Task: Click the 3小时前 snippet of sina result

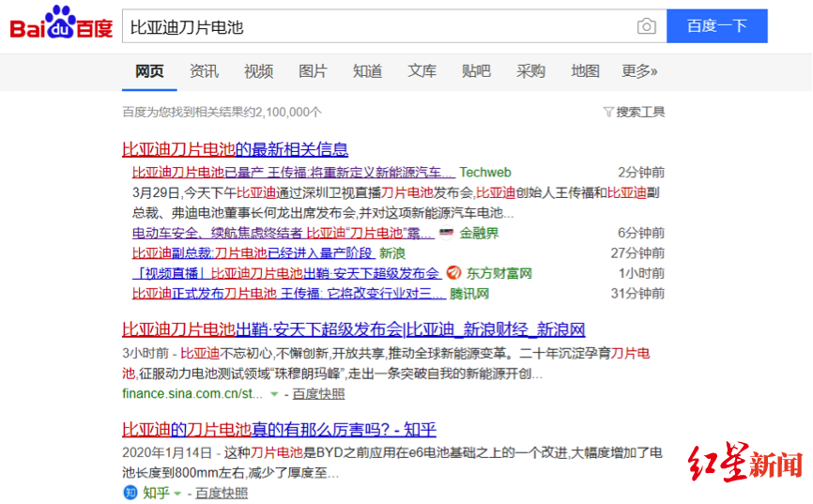Action: [x=386, y=363]
